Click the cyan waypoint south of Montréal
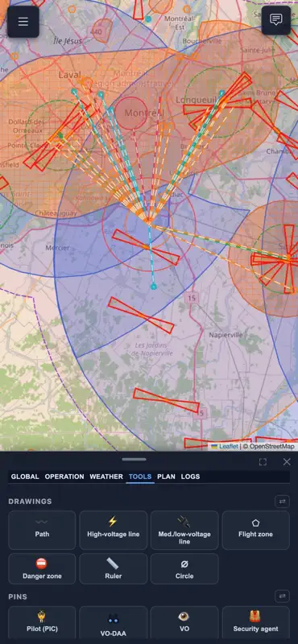Image resolution: width=298 pixels, height=644 pixels. [153, 287]
